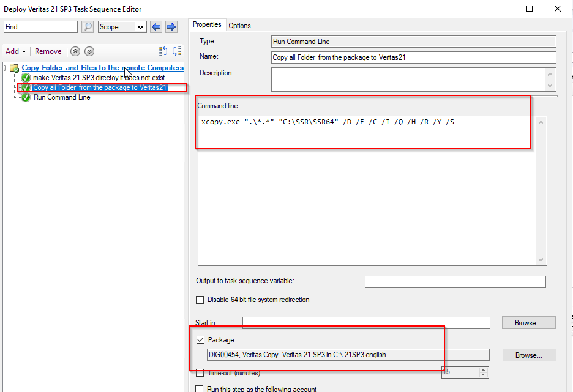Click Browse next to Start in
The height and width of the screenshot is (392, 573).
click(528, 323)
